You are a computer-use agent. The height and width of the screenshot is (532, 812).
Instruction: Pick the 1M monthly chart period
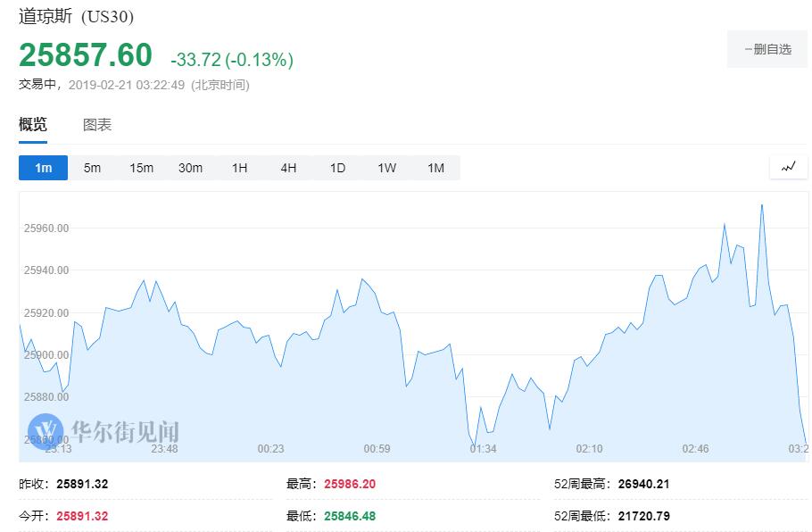435,168
